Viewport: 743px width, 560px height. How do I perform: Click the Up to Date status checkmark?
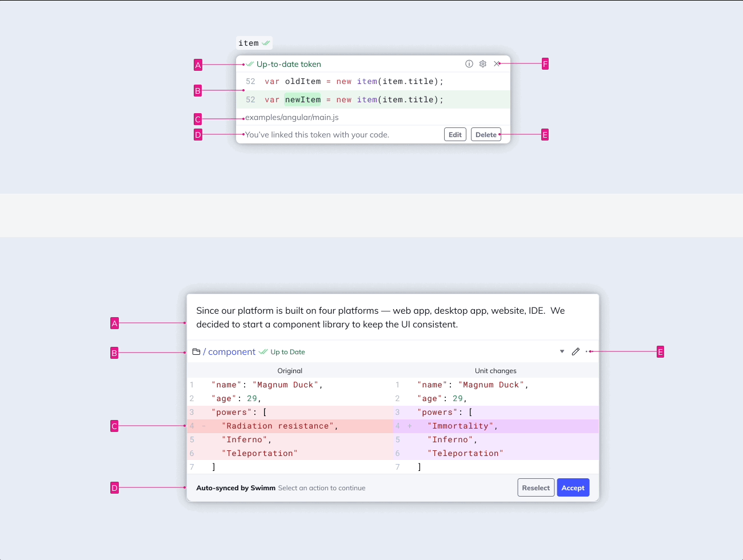(x=263, y=352)
